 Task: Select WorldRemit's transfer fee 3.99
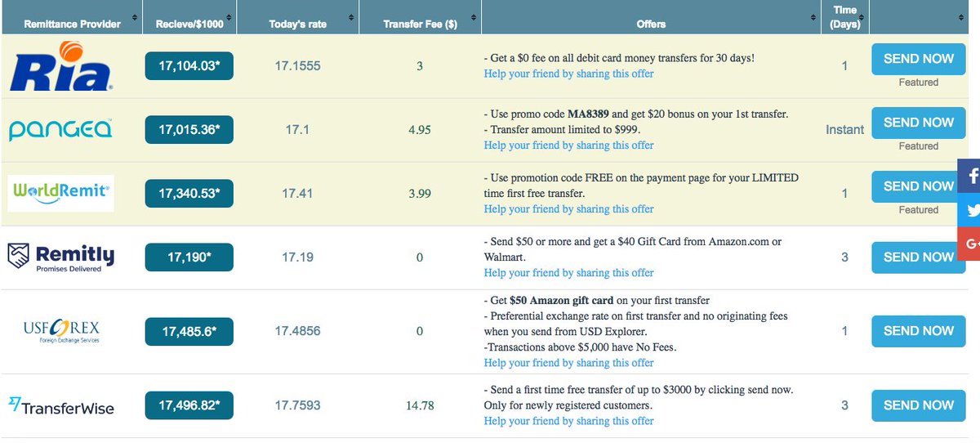pyautogui.click(x=420, y=193)
